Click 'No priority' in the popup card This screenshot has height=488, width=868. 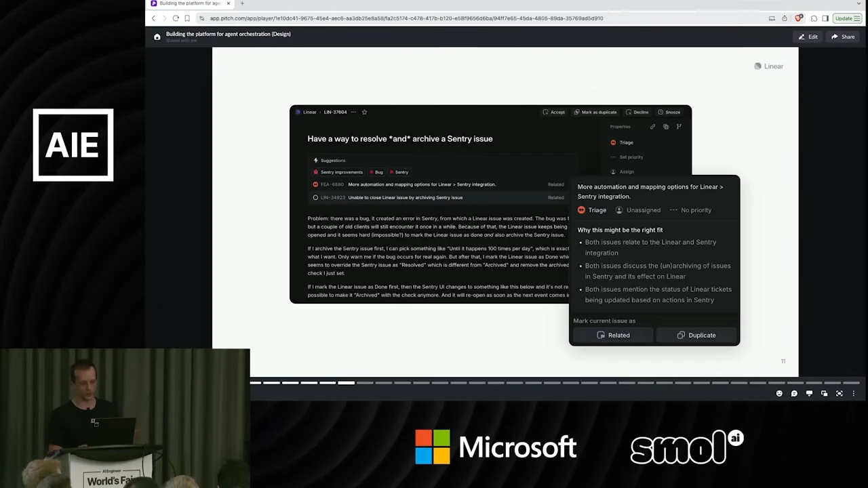click(x=690, y=210)
